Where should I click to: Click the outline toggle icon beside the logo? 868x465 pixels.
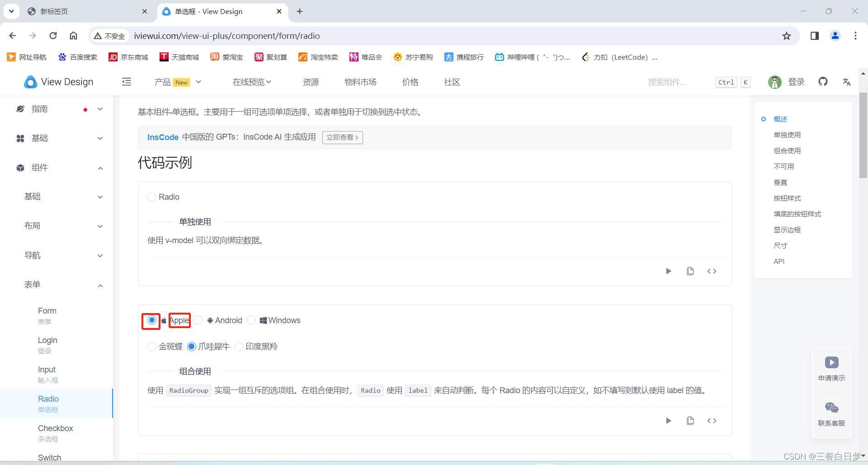coord(126,82)
